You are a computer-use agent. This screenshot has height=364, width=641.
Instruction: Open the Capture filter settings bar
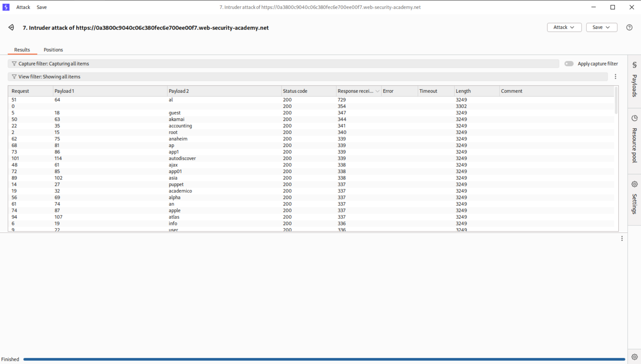pos(283,64)
